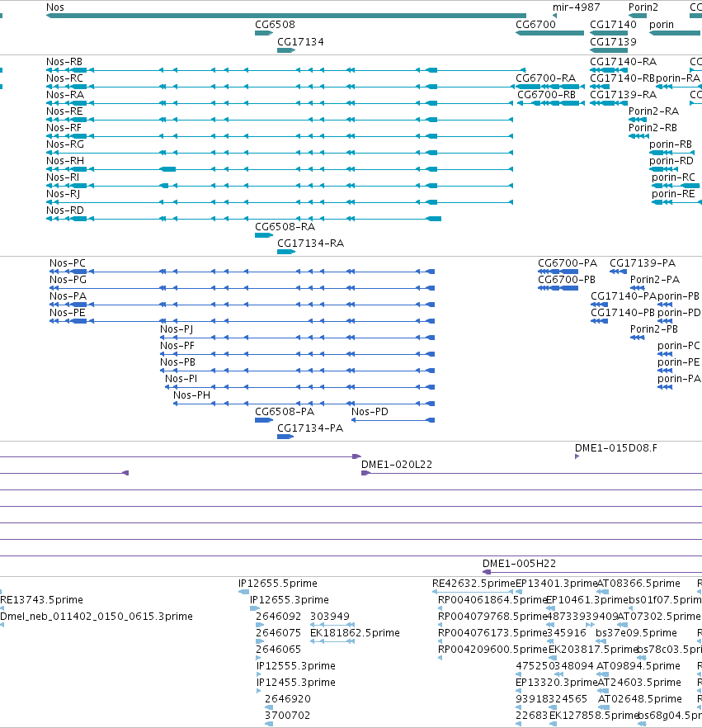
Task: Select the CG17134-PA protein glyph
Action: 285,437
